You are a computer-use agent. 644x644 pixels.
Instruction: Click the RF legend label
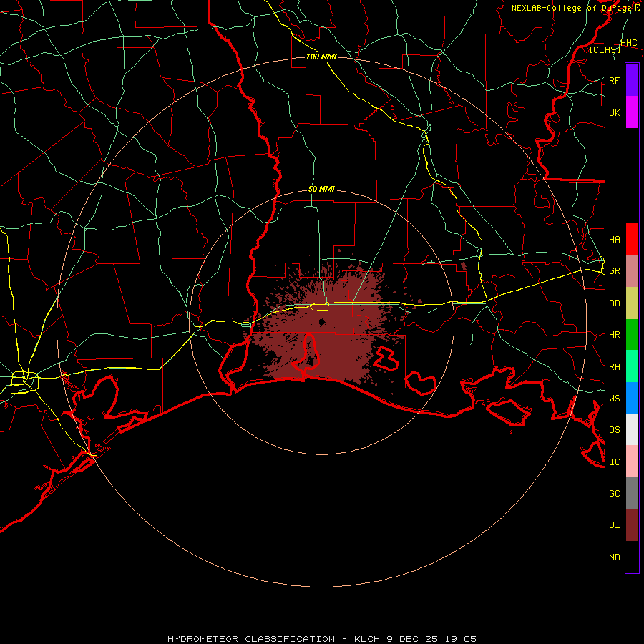point(614,80)
